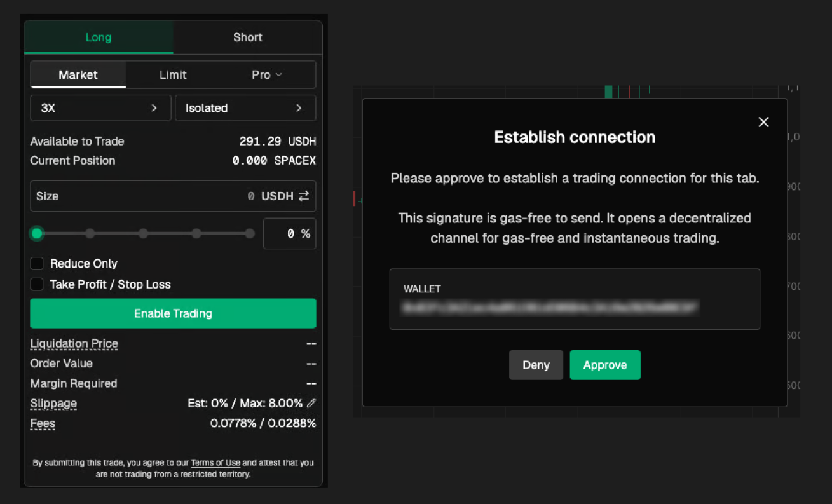Click the middle 50% slider stop
The image size is (832, 504).
144,234
